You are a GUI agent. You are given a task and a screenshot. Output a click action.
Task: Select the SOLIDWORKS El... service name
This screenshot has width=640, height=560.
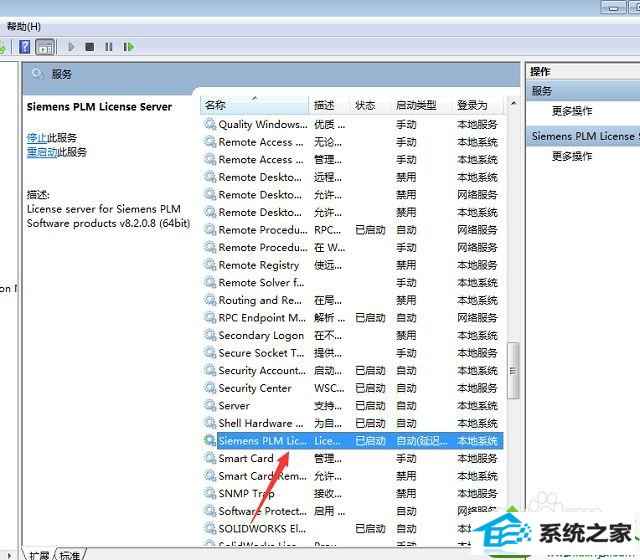[262, 529]
